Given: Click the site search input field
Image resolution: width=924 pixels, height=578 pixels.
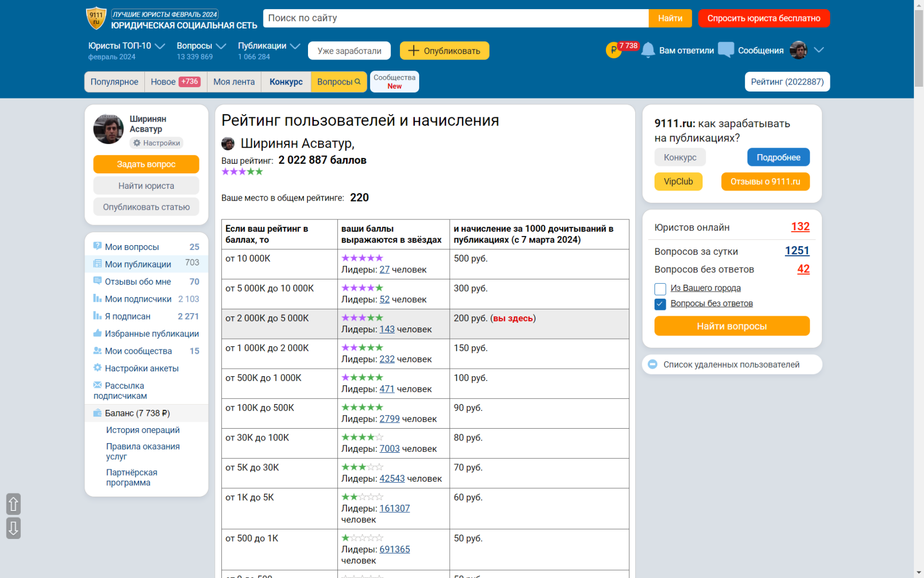Looking at the screenshot, I should pos(456,18).
